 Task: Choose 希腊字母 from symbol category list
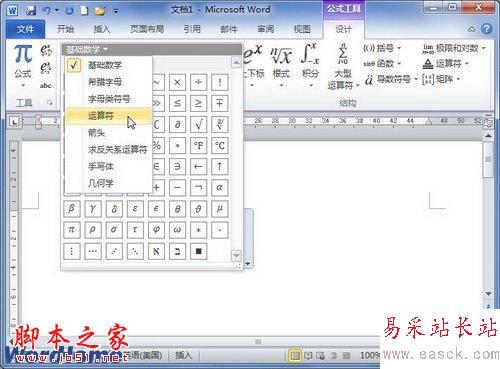click(x=109, y=82)
